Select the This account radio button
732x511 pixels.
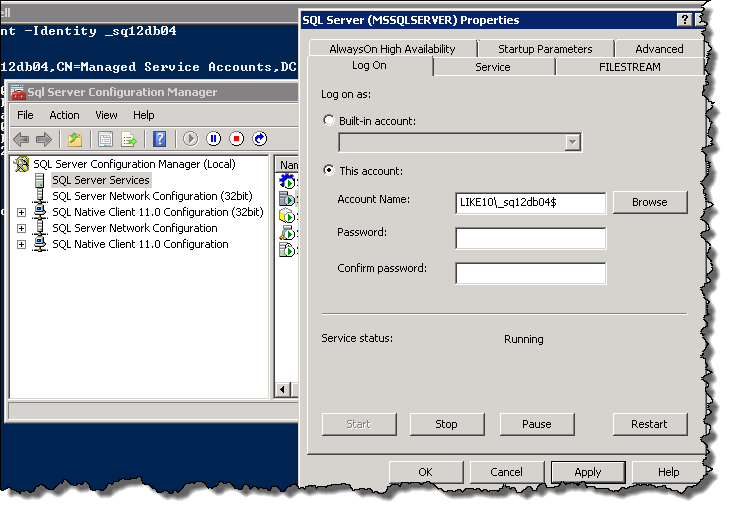pyautogui.click(x=329, y=171)
